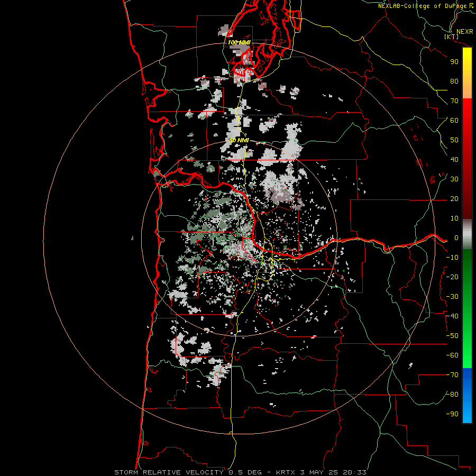Click the positive 60 scale label
The height and width of the screenshot is (476, 476).
point(454,121)
